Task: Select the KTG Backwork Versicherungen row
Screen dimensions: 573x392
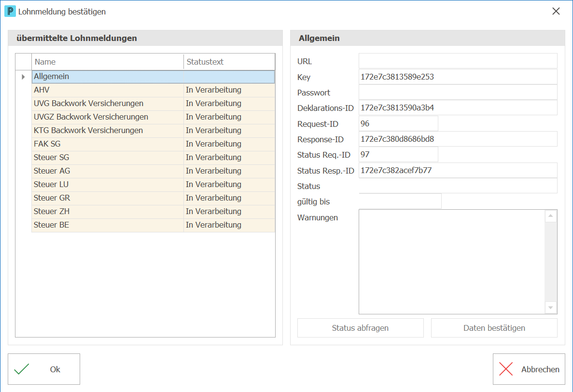Action: (x=153, y=131)
